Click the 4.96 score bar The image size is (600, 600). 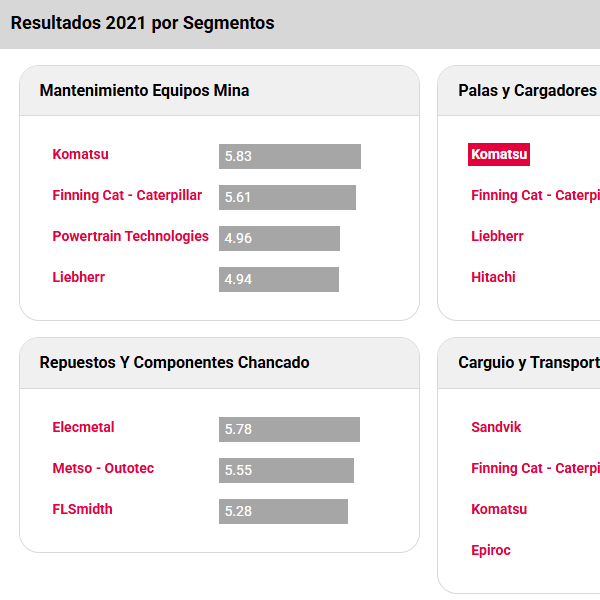tap(279, 239)
